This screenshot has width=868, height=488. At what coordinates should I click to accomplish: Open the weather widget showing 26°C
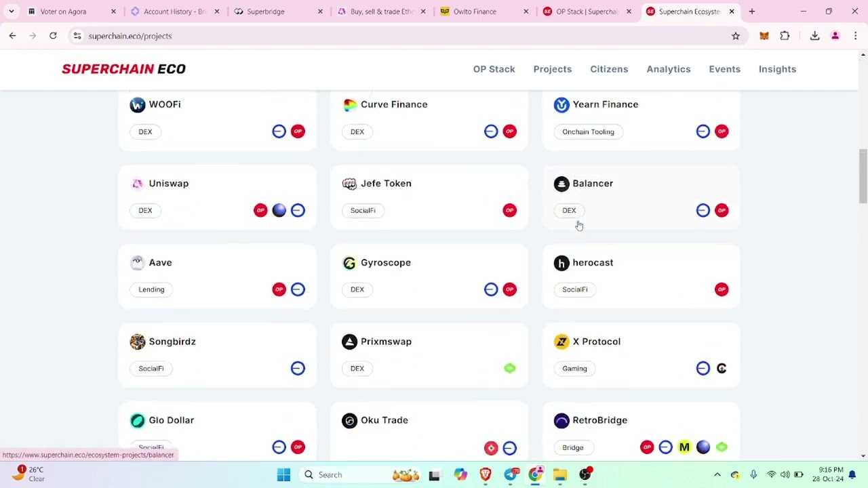[x=30, y=474]
